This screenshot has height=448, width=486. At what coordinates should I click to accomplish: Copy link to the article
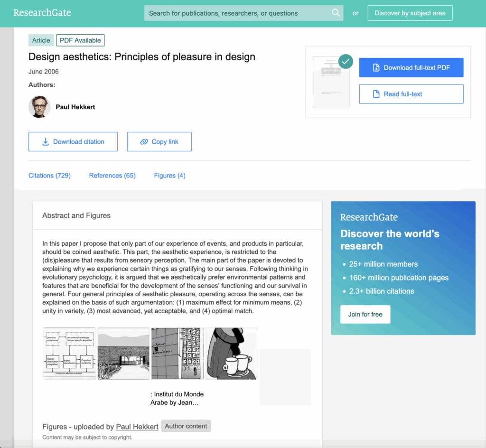pyautogui.click(x=159, y=141)
